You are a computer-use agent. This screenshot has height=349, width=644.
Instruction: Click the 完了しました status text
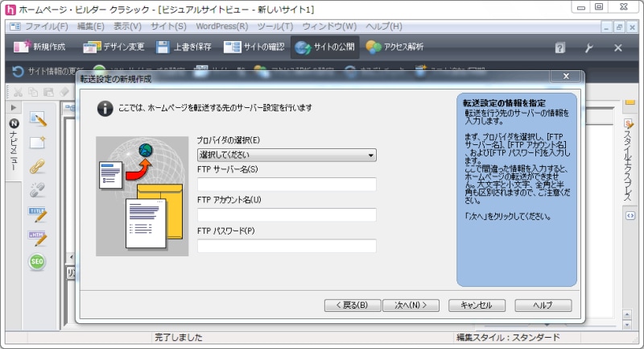pos(178,338)
